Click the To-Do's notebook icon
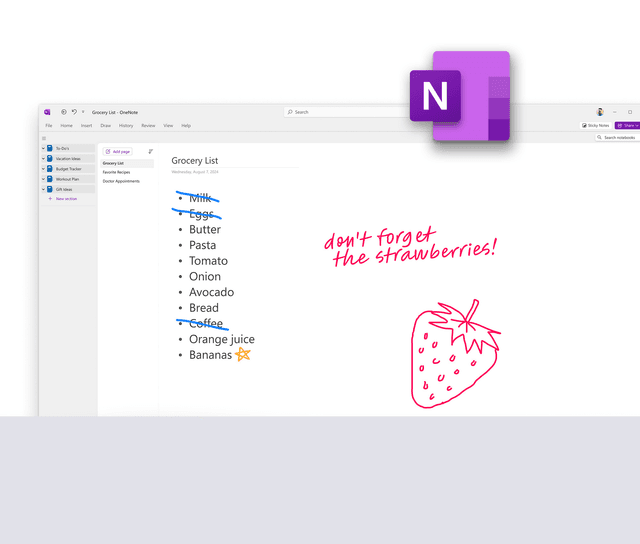The height and width of the screenshot is (544, 640). [50, 148]
